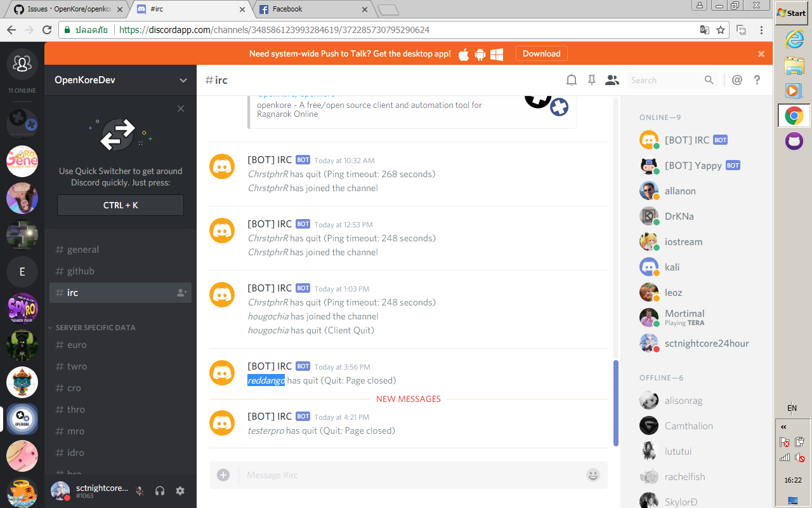Image resolution: width=812 pixels, height=508 pixels.
Task: Open the help question mark icon
Action: tap(757, 80)
